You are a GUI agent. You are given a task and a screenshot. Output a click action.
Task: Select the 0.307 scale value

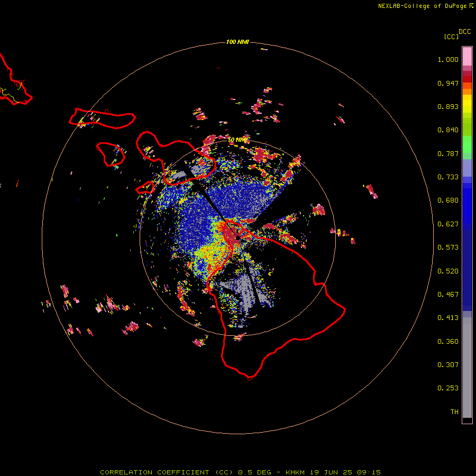[448, 365]
